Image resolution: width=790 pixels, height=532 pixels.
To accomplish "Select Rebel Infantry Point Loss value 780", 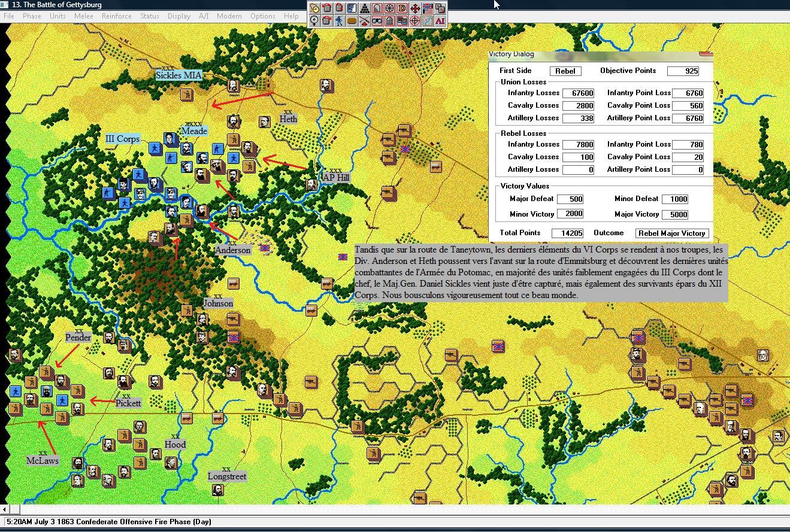I will [688, 145].
